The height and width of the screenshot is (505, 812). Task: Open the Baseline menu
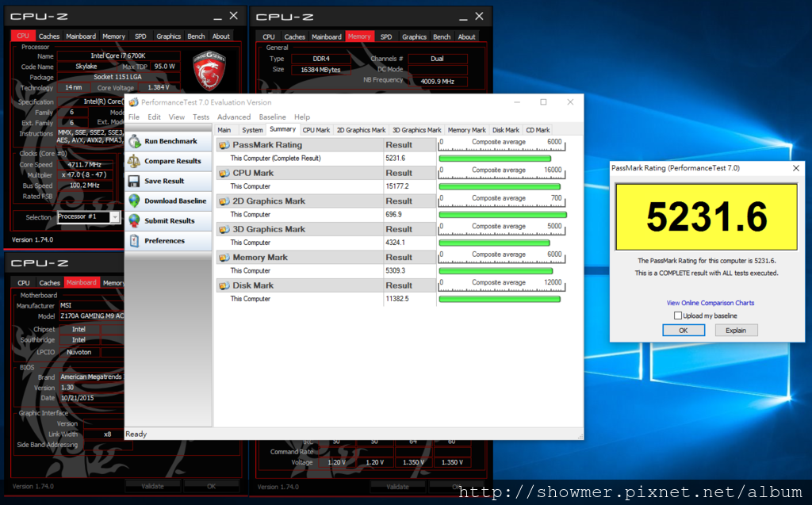pyautogui.click(x=273, y=117)
